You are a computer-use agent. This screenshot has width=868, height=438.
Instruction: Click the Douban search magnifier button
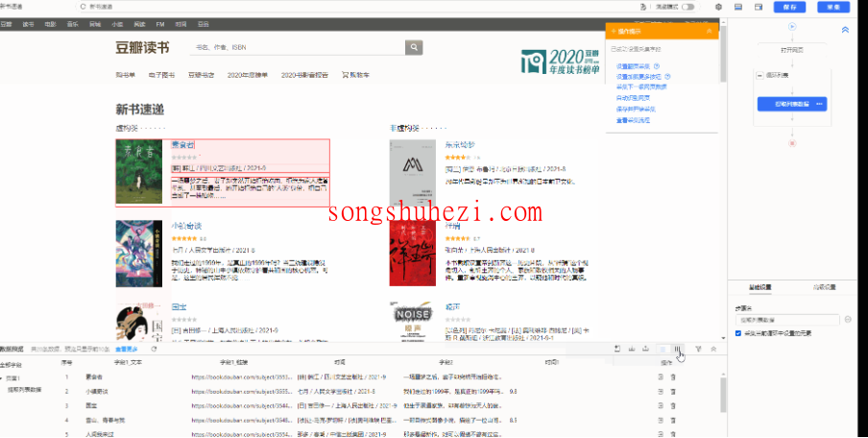(414, 47)
